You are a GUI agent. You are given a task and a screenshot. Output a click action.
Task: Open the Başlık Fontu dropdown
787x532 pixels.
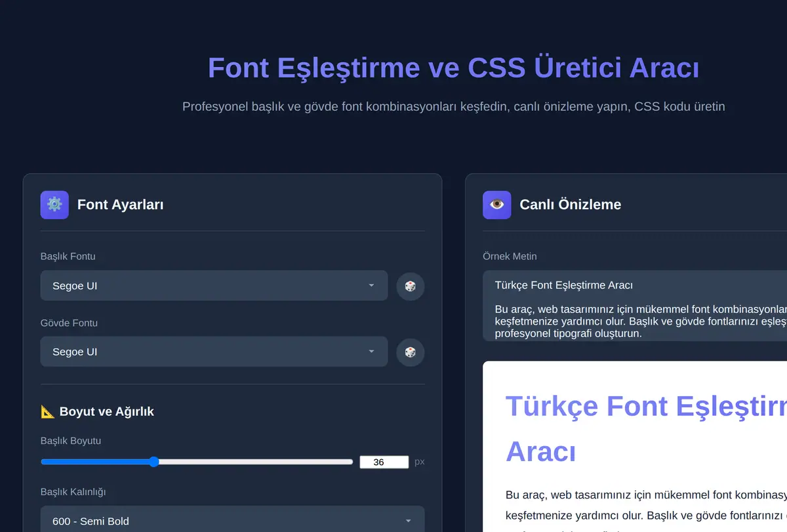pos(214,286)
